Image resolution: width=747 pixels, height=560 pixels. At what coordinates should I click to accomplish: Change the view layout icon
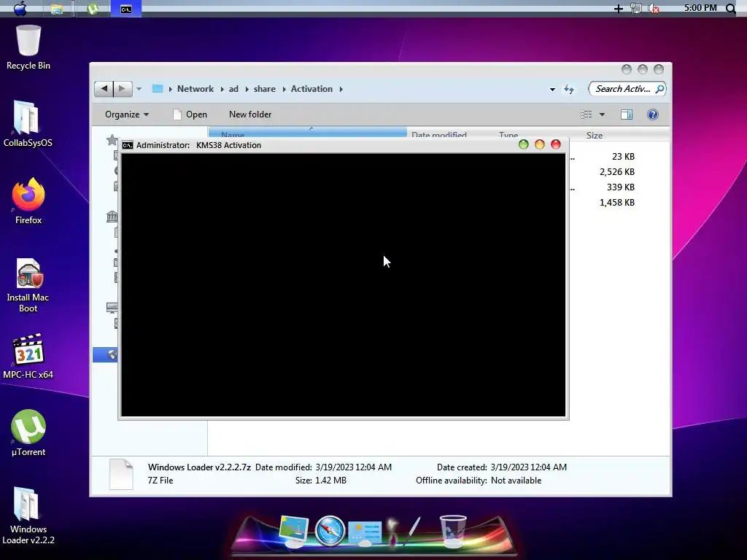tap(586, 114)
